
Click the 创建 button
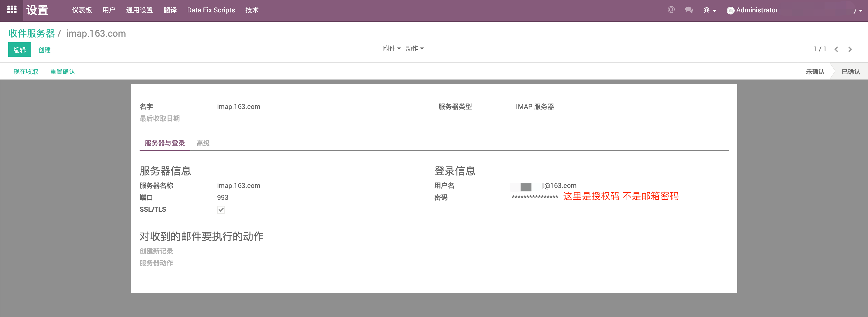tap(44, 50)
